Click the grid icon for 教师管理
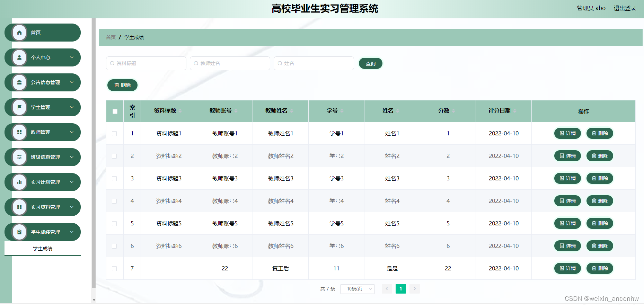Image resolution: width=644 pixels, height=305 pixels. pos(19,132)
